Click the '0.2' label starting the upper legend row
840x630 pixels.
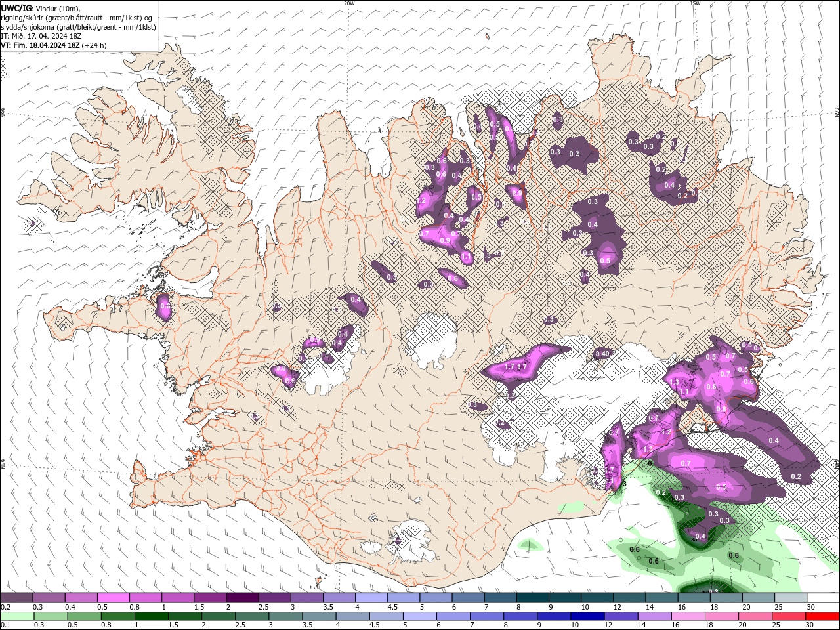point(5,607)
